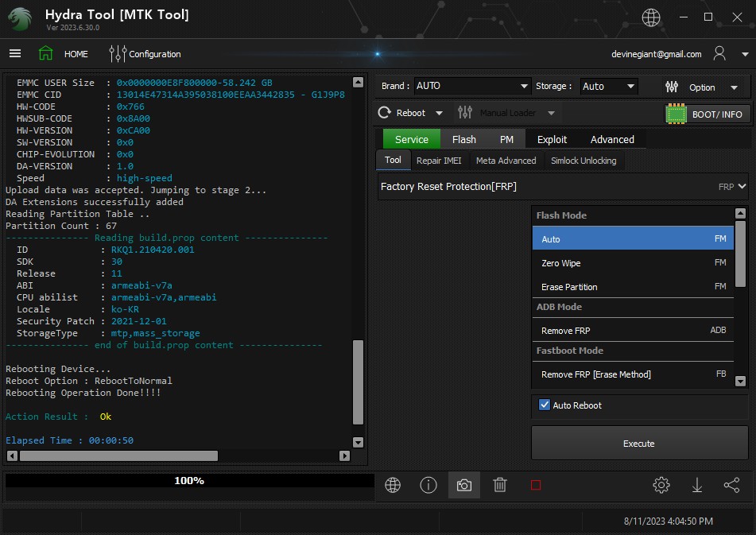Click the BOOT/ INFO button label
The height and width of the screenshot is (535, 756).
click(717, 114)
